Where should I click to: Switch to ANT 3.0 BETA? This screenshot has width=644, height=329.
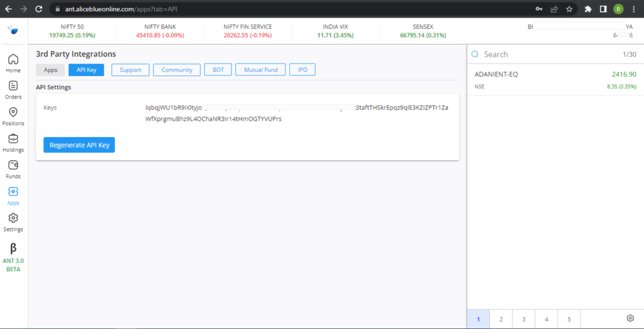tap(13, 257)
